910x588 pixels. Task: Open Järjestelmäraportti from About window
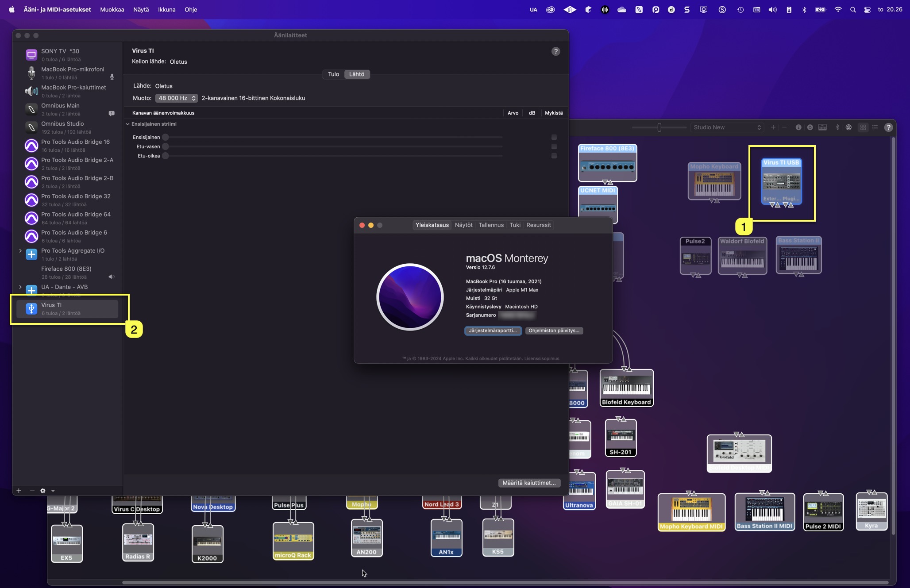(493, 331)
